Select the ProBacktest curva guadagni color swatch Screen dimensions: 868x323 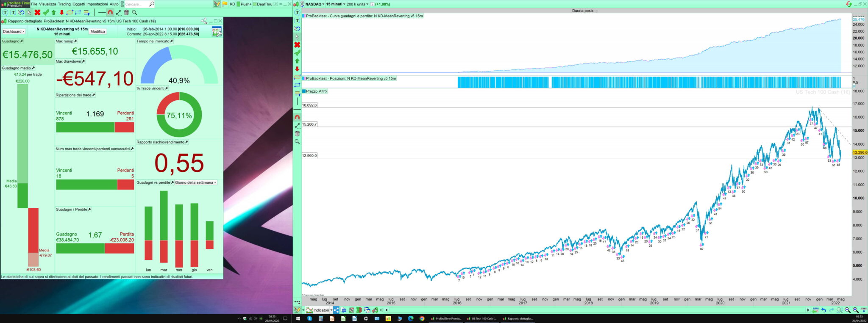pyautogui.click(x=304, y=16)
